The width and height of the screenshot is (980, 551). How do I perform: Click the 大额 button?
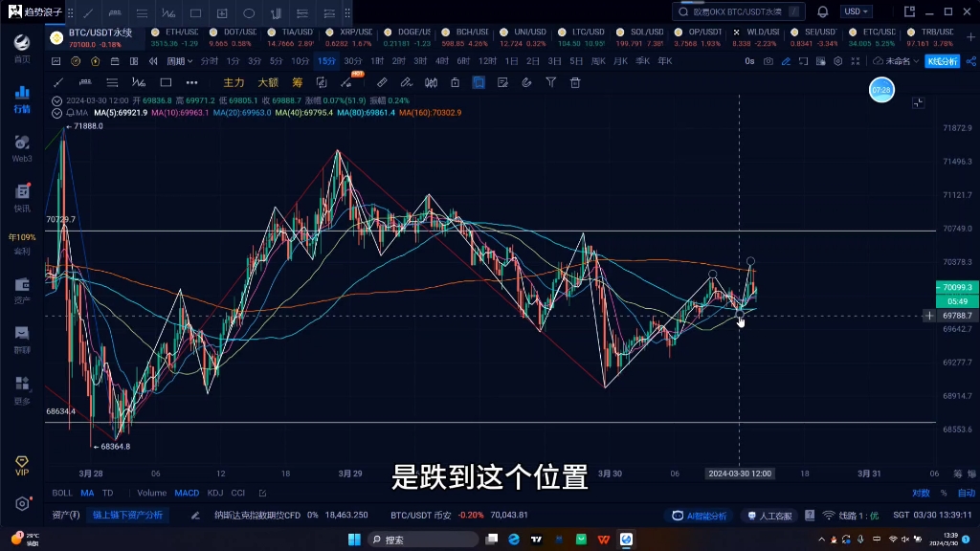coord(268,82)
